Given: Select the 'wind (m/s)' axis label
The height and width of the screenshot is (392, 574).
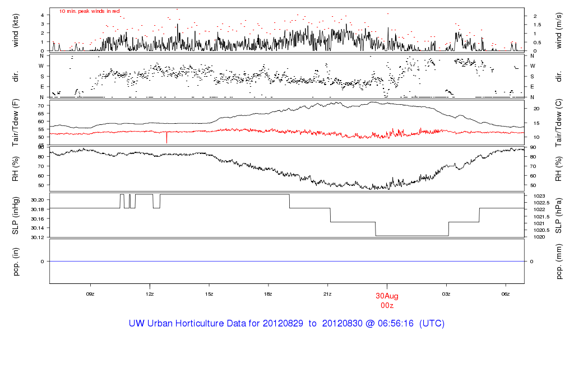Looking at the screenshot, I should pyautogui.click(x=559, y=30).
